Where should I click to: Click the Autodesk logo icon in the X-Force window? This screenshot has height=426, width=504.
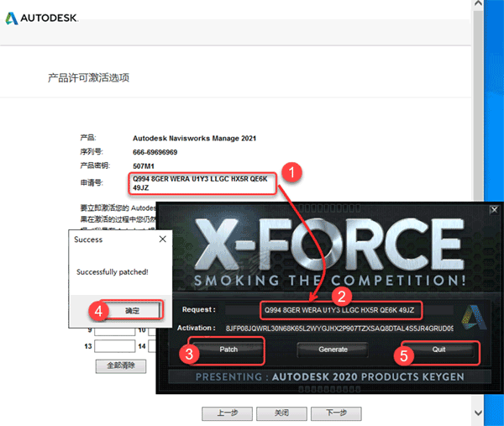[x=474, y=318]
